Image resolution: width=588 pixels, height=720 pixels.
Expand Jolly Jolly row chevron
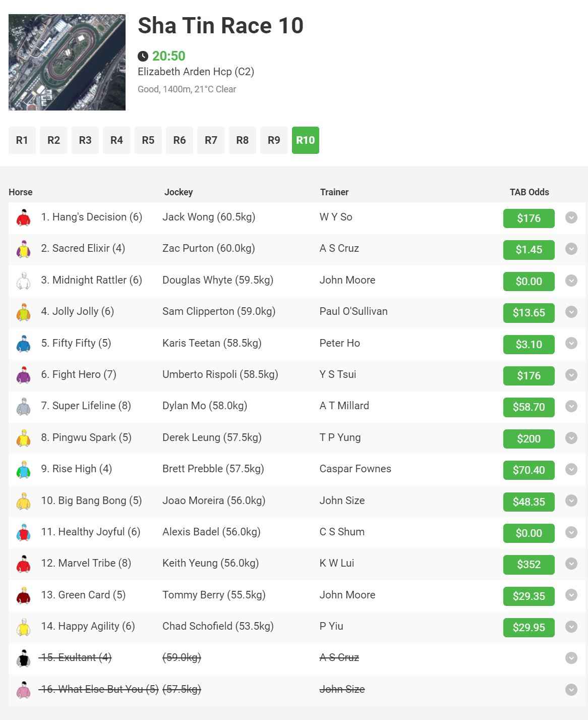(x=571, y=312)
